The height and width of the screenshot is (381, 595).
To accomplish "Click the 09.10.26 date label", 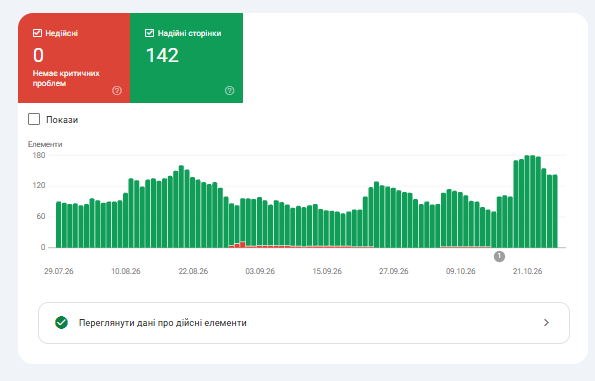I will point(461,271).
